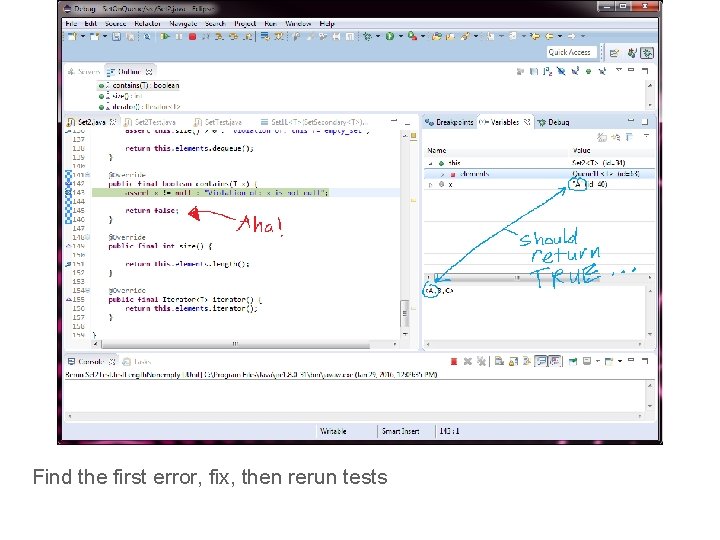Click the Back navigation arrow in toolbar

(550, 36)
